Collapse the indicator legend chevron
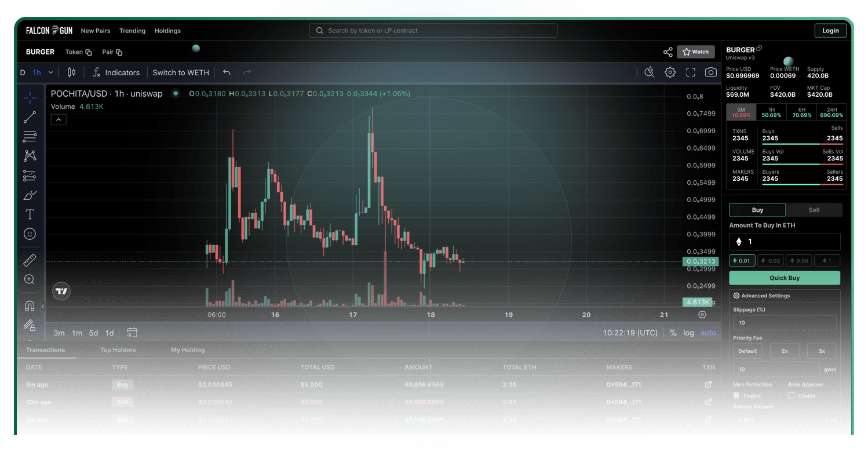 (59, 120)
